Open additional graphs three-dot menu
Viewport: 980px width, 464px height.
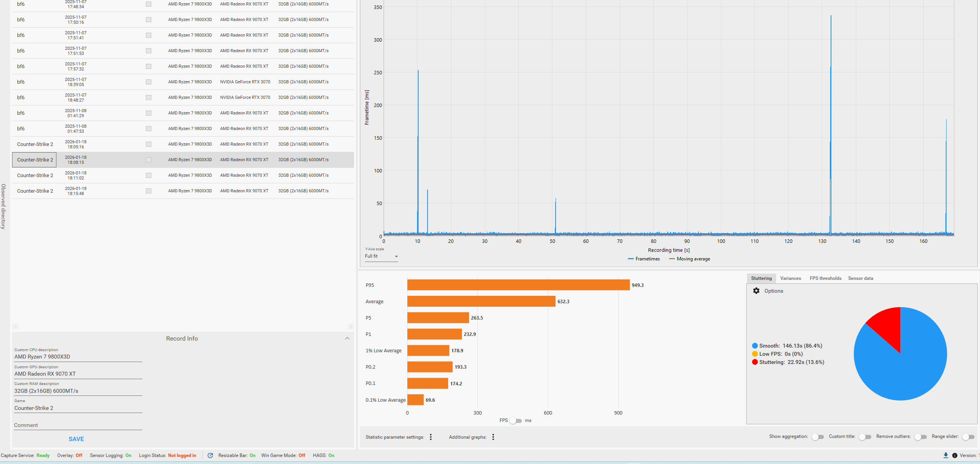tap(493, 437)
